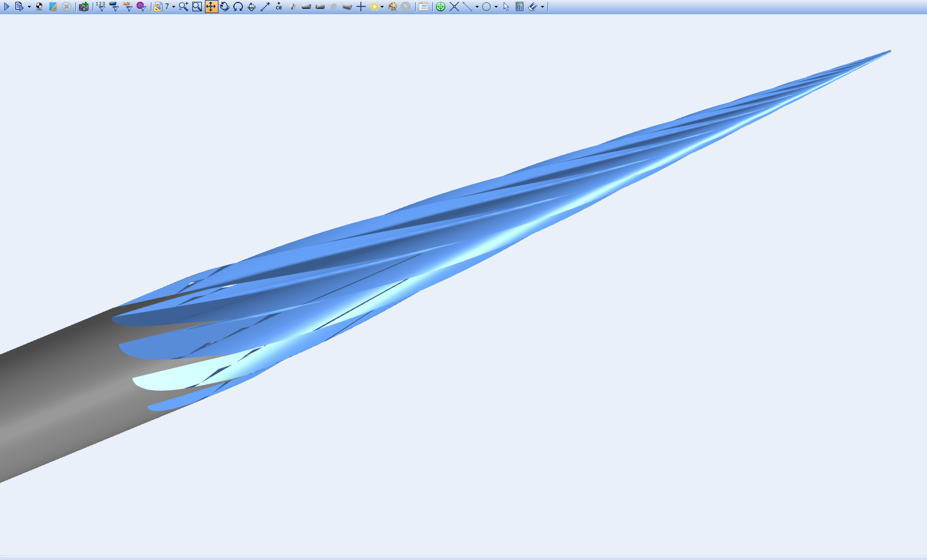Click the list panel window icon
Viewport: 927px width, 560px height.
click(x=423, y=7)
